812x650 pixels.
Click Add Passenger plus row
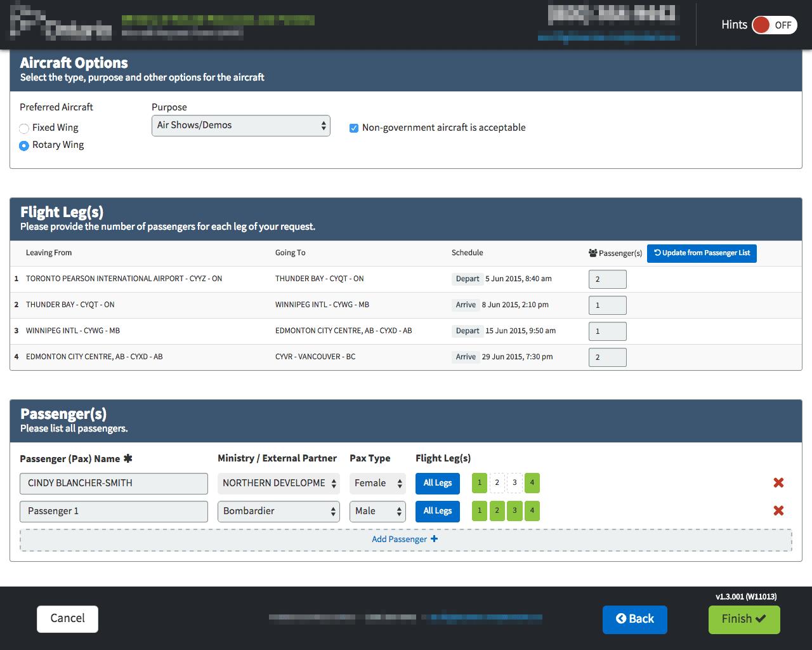click(405, 540)
